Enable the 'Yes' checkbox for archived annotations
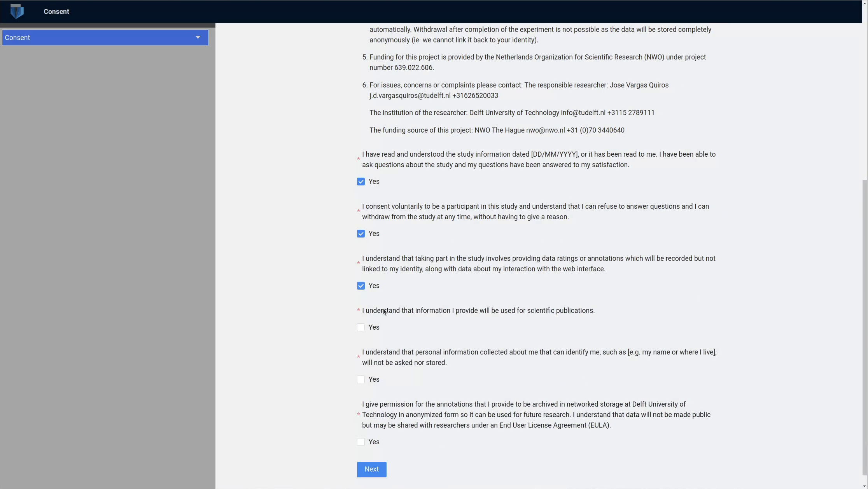 [360, 442]
